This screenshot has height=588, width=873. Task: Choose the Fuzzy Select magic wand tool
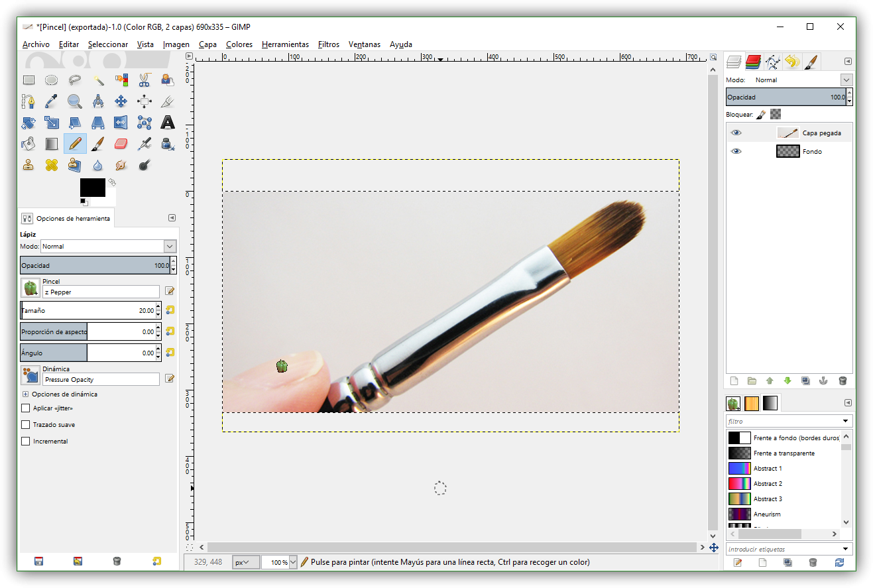pyautogui.click(x=98, y=80)
